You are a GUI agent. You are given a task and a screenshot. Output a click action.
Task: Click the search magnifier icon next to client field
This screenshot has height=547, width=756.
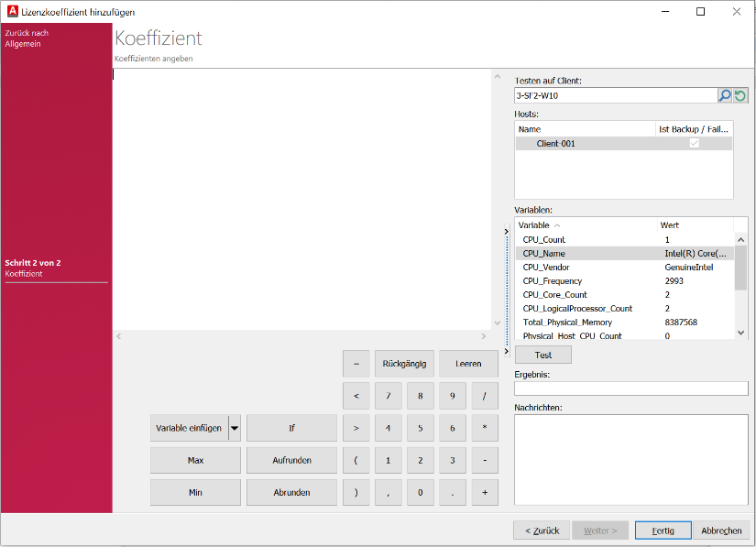(x=725, y=95)
